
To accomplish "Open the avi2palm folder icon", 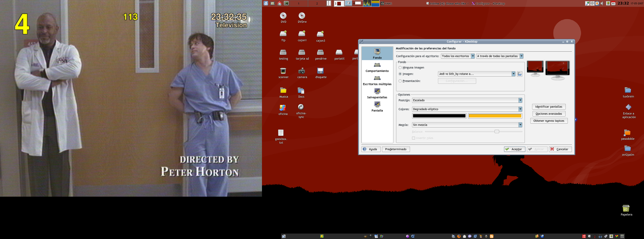I will pyautogui.click(x=628, y=151).
